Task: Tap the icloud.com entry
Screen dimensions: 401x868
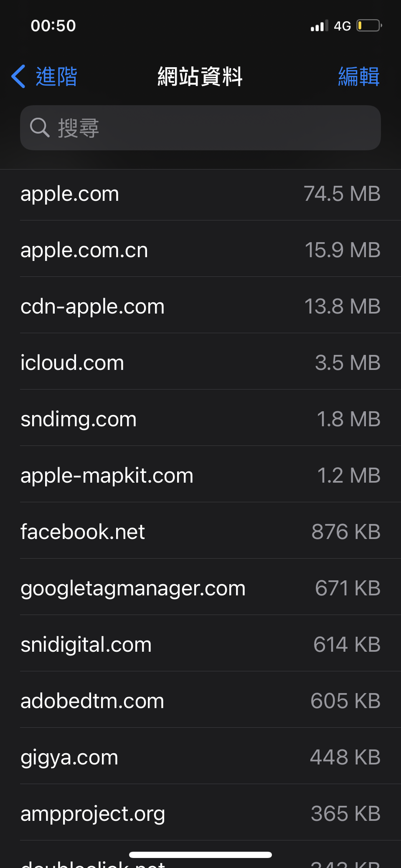Action: coord(200,363)
